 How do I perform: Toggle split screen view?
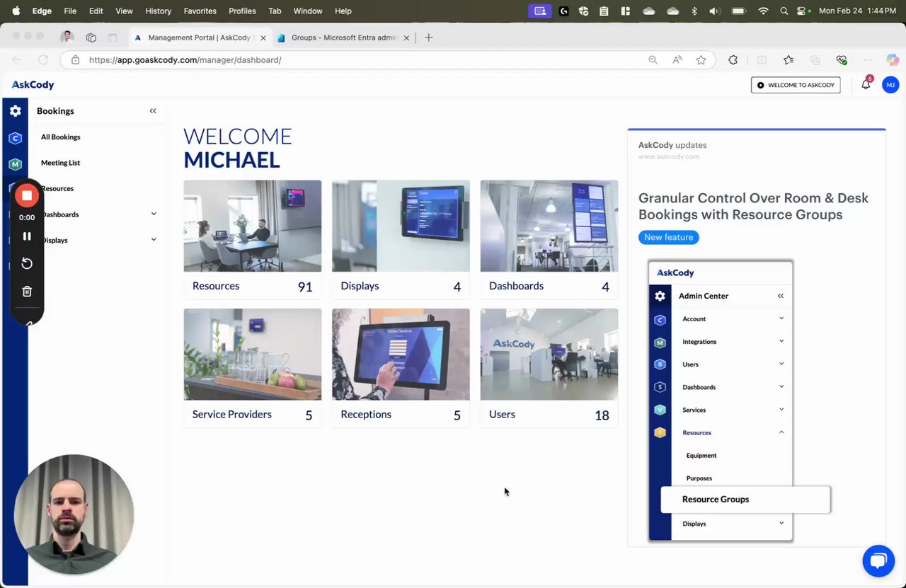point(762,60)
